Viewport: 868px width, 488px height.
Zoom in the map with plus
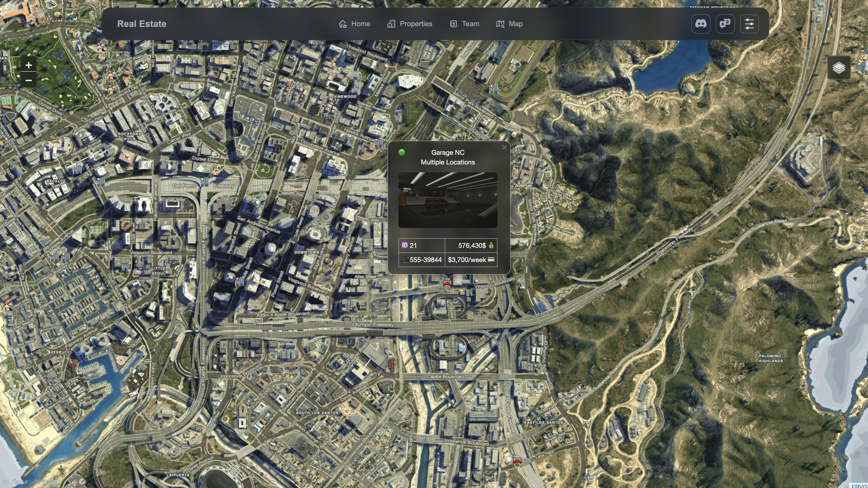click(29, 65)
